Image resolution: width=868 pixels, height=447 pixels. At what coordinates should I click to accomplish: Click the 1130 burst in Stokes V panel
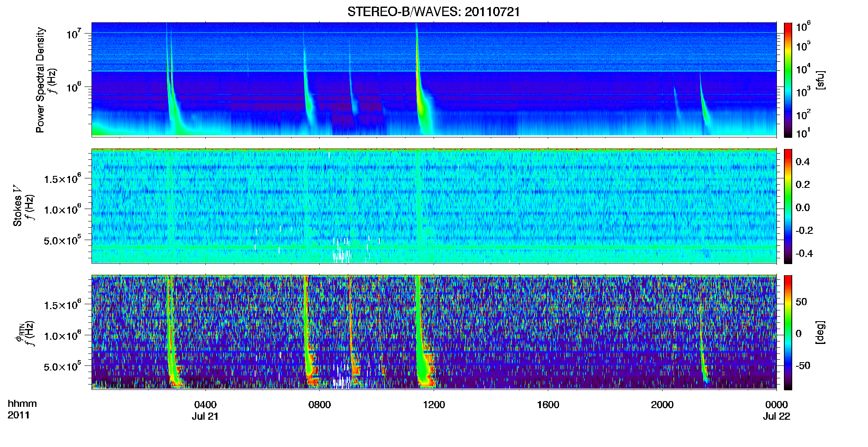coord(418,206)
